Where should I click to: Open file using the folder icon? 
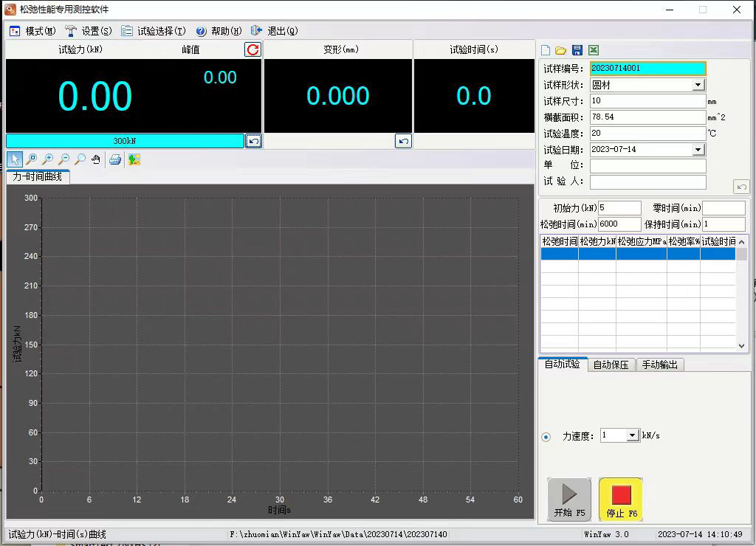(560, 50)
